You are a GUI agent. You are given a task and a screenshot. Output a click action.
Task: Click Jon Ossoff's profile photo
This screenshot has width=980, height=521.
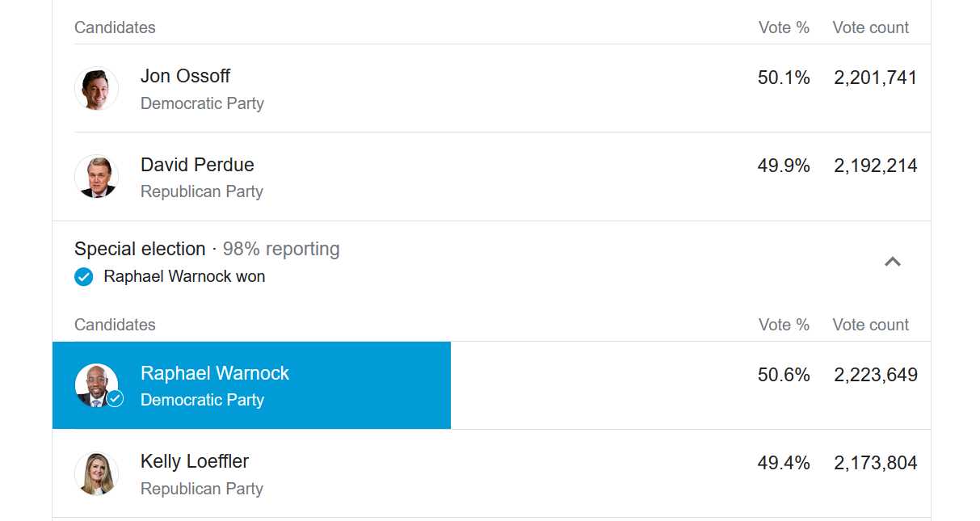[x=96, y=89]
